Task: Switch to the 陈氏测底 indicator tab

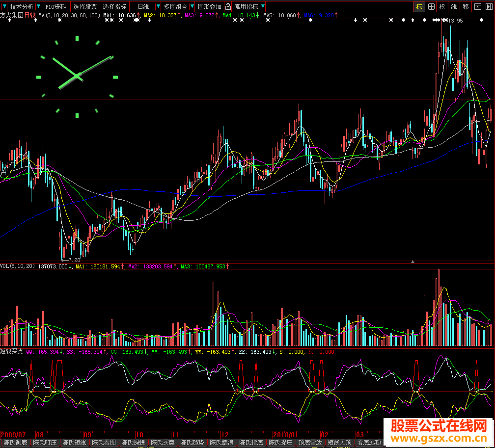Action: [x=16, y=443]
